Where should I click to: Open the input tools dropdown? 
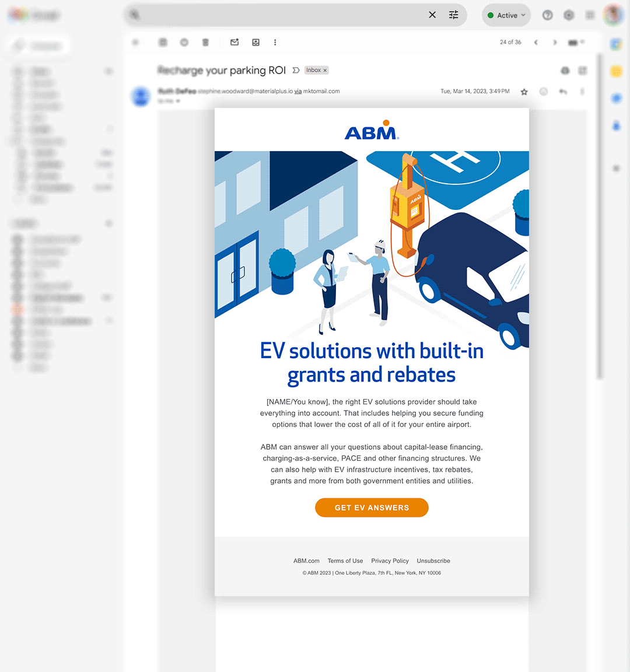tap(576, 42)
